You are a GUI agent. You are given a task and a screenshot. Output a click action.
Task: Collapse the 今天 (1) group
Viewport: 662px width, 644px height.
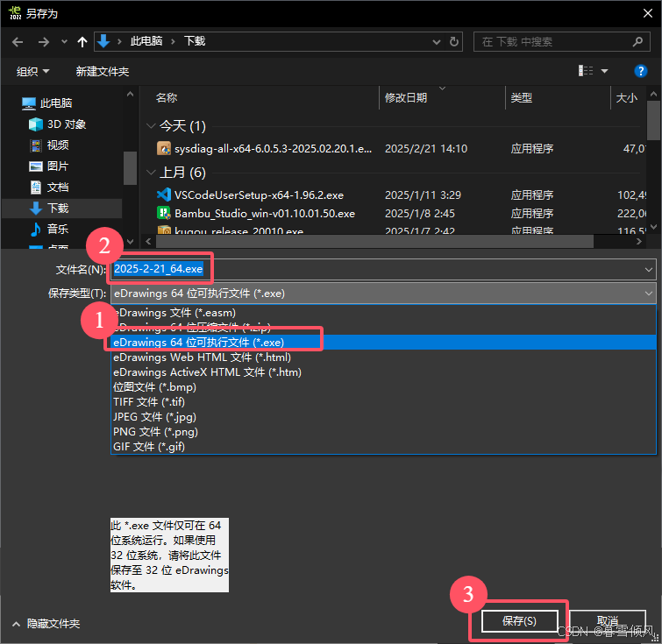(150, 126)
